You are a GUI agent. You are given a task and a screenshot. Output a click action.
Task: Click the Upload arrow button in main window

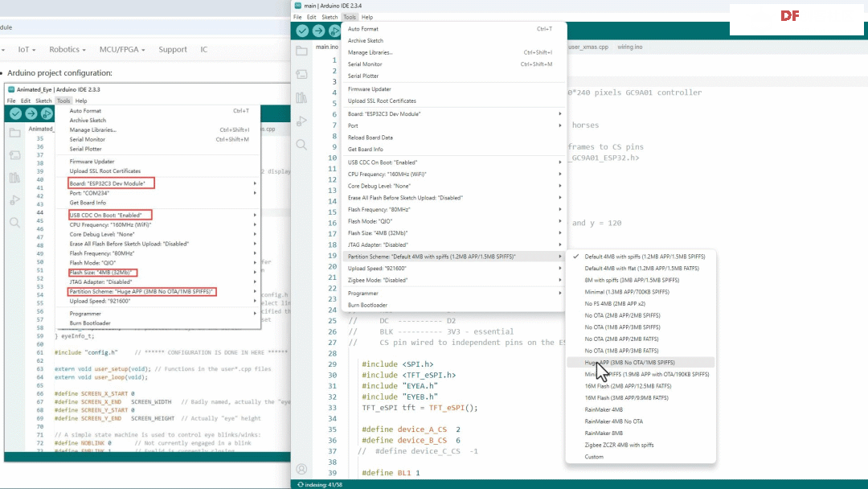318,31
